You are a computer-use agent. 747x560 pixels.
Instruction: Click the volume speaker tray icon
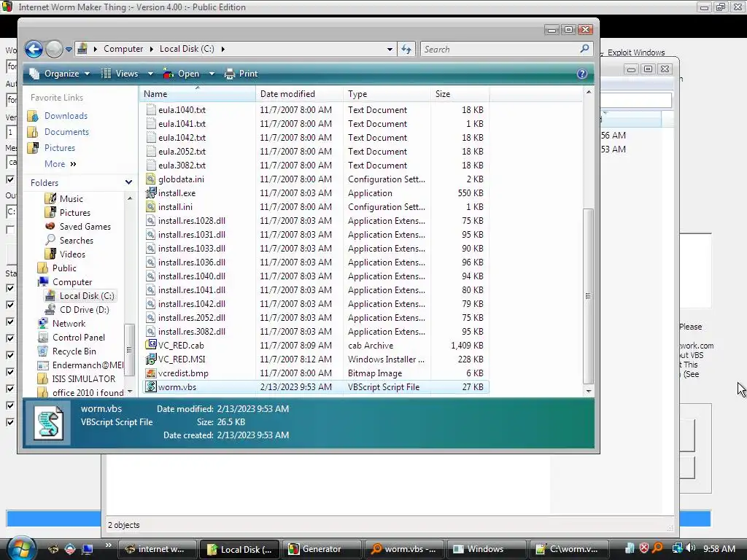691,548
